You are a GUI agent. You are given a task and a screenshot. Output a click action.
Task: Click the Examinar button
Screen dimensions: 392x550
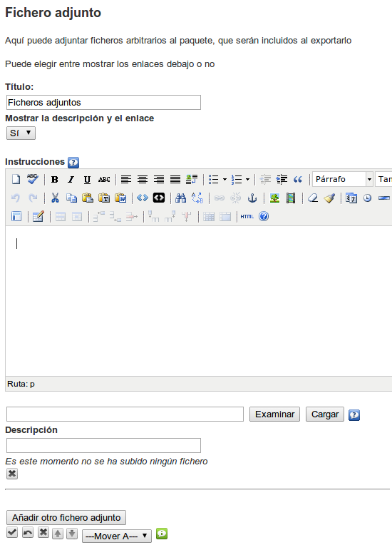[x=274, y=414]
